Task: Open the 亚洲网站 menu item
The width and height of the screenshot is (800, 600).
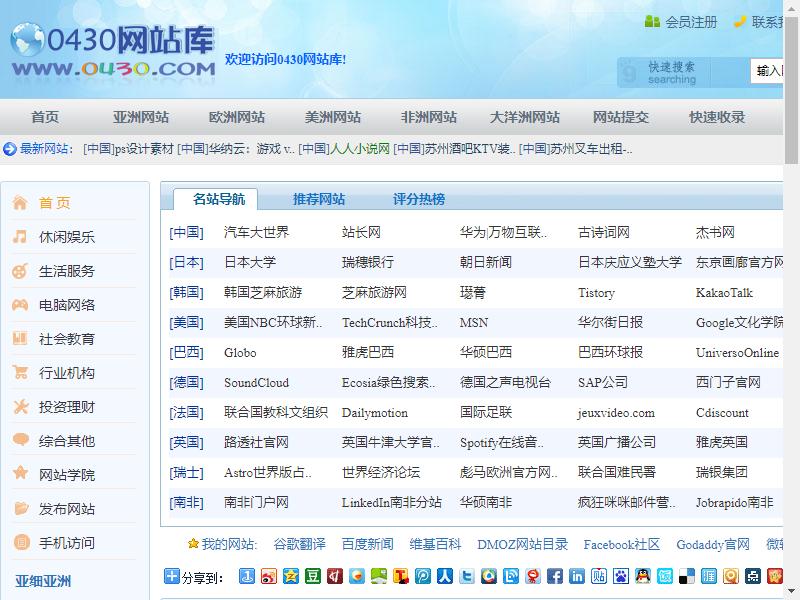Action: pos(141,117)
